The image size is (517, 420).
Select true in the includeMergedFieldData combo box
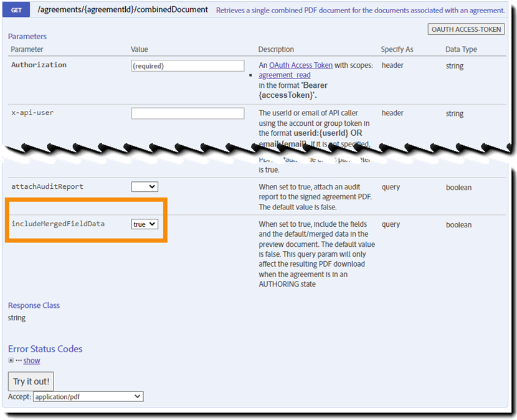click(145, 224)
